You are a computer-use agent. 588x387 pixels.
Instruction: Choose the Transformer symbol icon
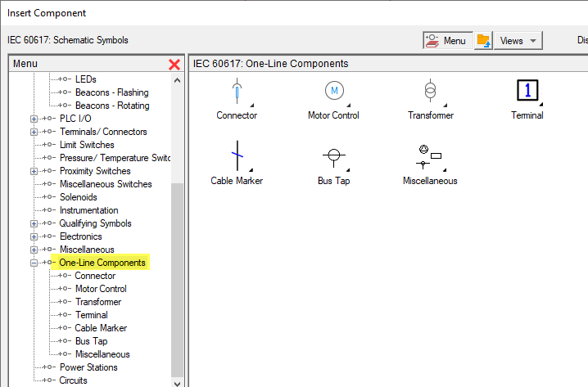click(431, 91)
